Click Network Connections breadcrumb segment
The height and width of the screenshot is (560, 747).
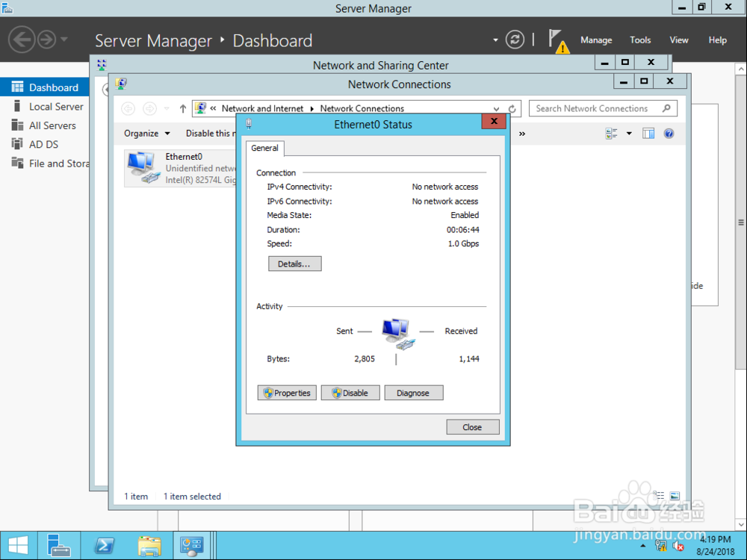coord(362,108)
